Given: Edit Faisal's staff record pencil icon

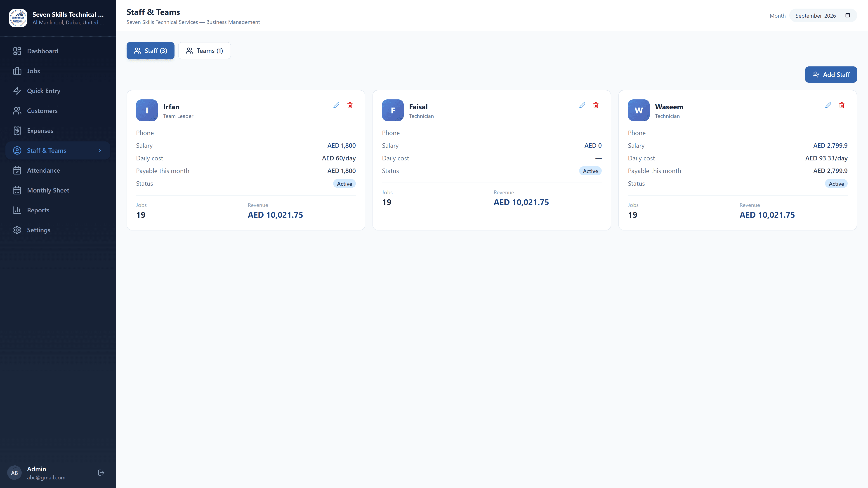Looking at the screenshot, I should (582, 106).
